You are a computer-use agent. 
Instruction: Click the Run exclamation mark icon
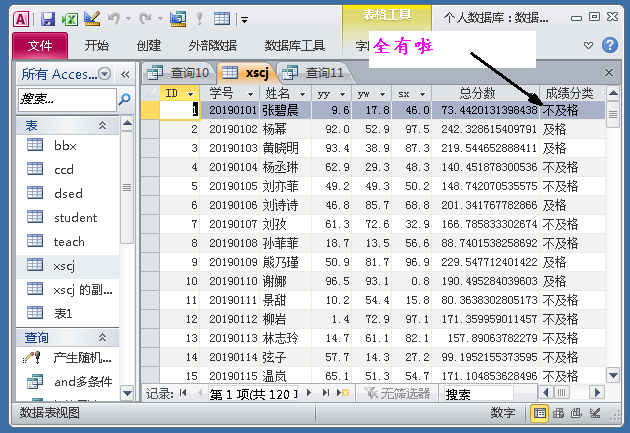199,18
